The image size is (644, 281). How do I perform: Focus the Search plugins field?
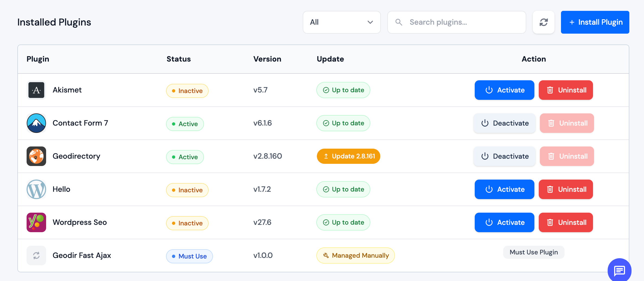(457, 22)
